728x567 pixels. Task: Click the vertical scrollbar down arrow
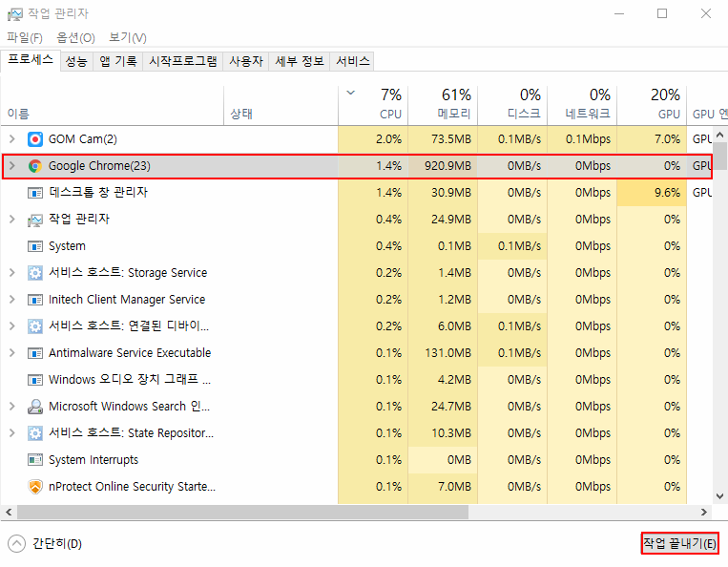click(719, 496)
